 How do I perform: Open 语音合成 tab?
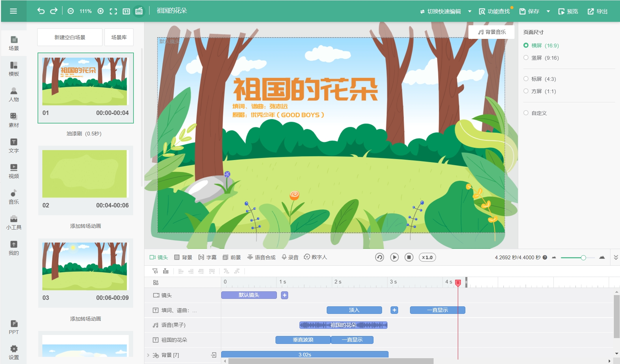[262, 257]
